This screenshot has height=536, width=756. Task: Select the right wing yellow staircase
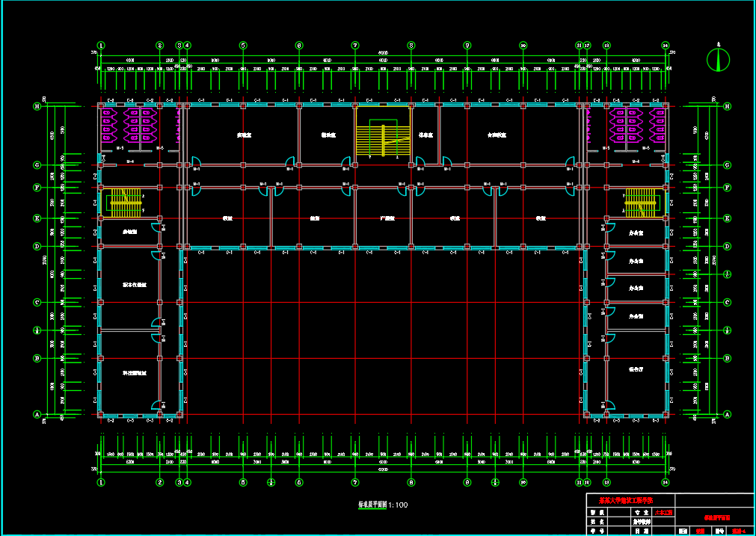coord(640,202)
